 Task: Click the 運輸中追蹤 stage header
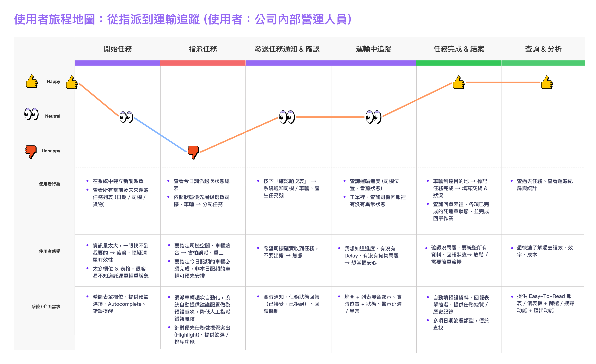coord(373,49)
